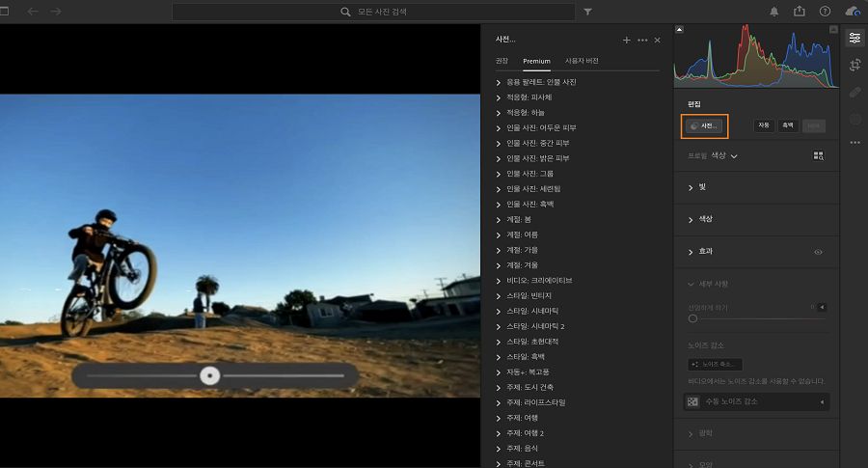This screenshot has width=868, height=468.
Task: Select the Premium presets tab
Action: point(536,61)
